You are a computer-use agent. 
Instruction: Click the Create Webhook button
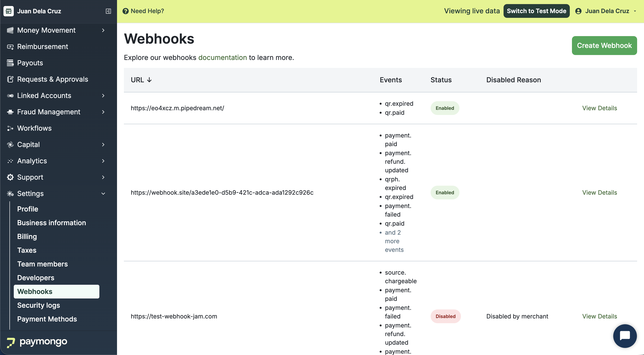pyautogui.click(x=604, y=46)
